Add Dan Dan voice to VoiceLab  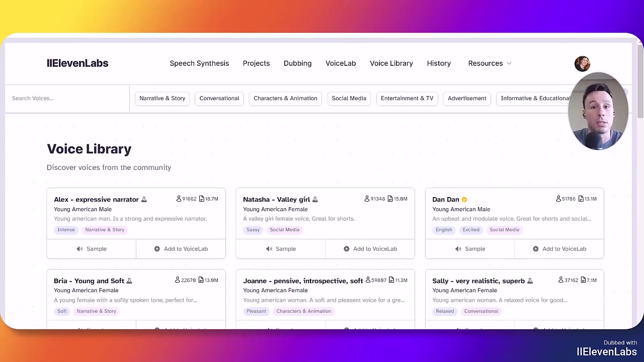pyautogui.click(x=559, y=249)
